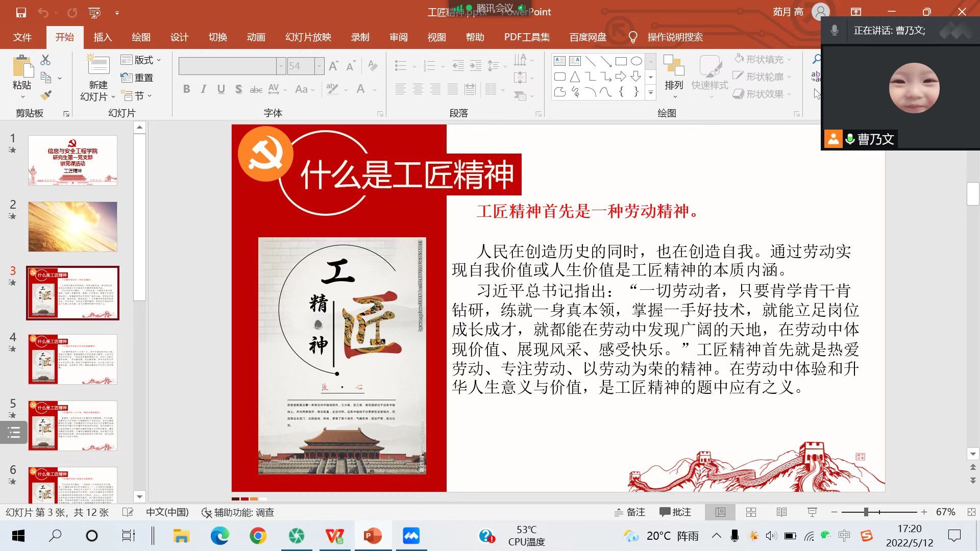This screenshot has height=551, width=980.
Task: Toggle Italic formatting
Action: coord(204,89)
